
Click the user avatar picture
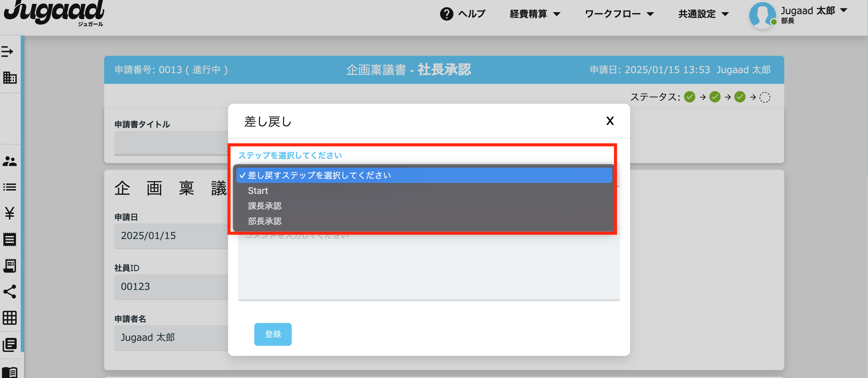[x=762, y=15]
